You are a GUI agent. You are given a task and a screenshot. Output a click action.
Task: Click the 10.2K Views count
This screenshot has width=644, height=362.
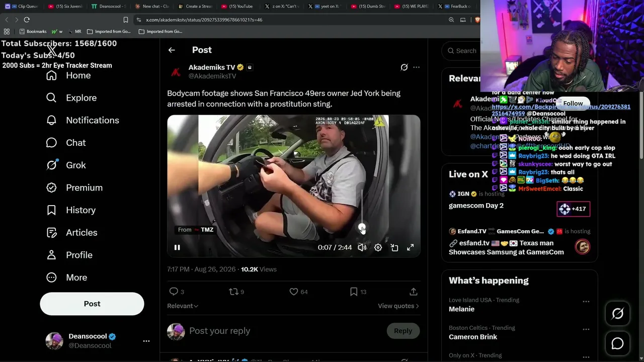point(259,269)
